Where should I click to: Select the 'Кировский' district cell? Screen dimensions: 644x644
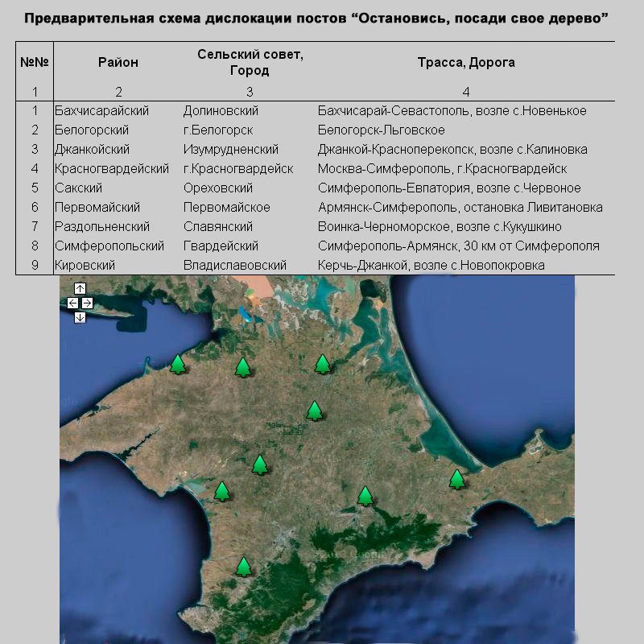[x=85, y=265]
